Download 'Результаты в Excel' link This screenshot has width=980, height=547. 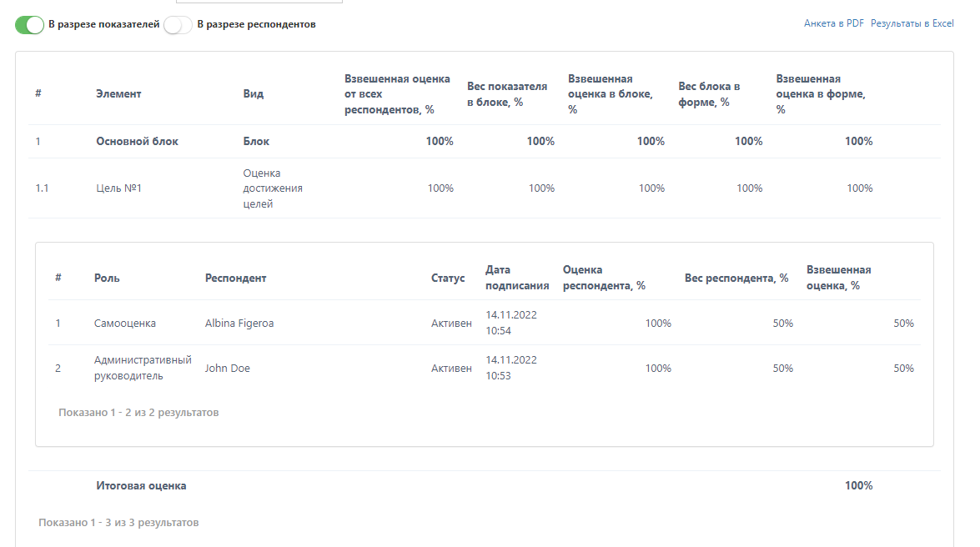click(x=912, y=23)
